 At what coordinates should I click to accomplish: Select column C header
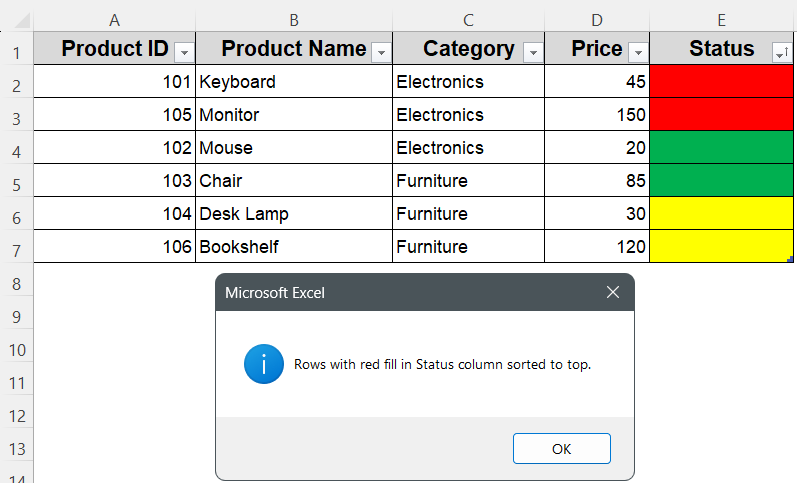click(x=468, y=20)
